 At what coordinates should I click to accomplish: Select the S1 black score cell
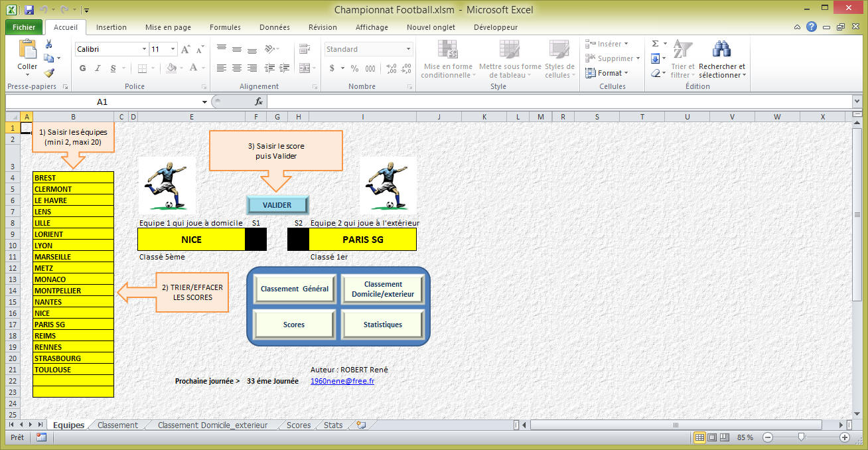click(x=256, y=240)
